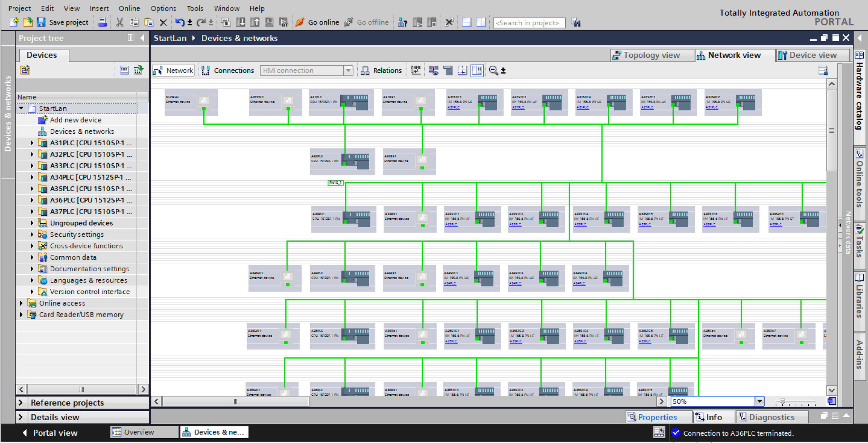868x443 pixels.
Task: Click the split editor vertically icon
Action: point(481,22)
